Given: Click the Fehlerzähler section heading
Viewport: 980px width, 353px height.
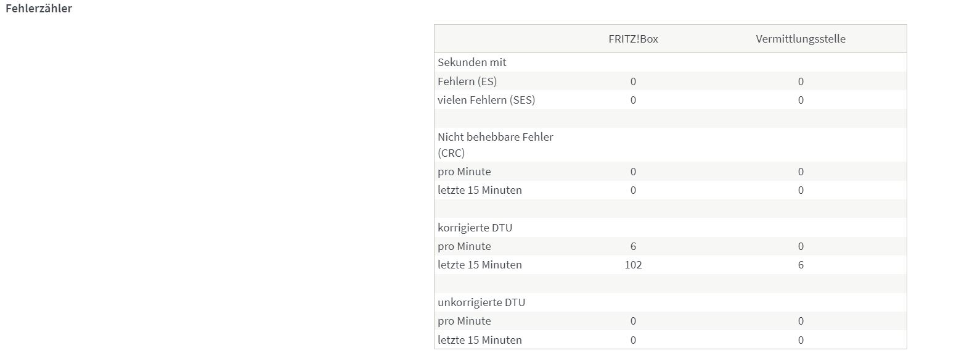Looking at the screenshot, I should tap(39, 9).
